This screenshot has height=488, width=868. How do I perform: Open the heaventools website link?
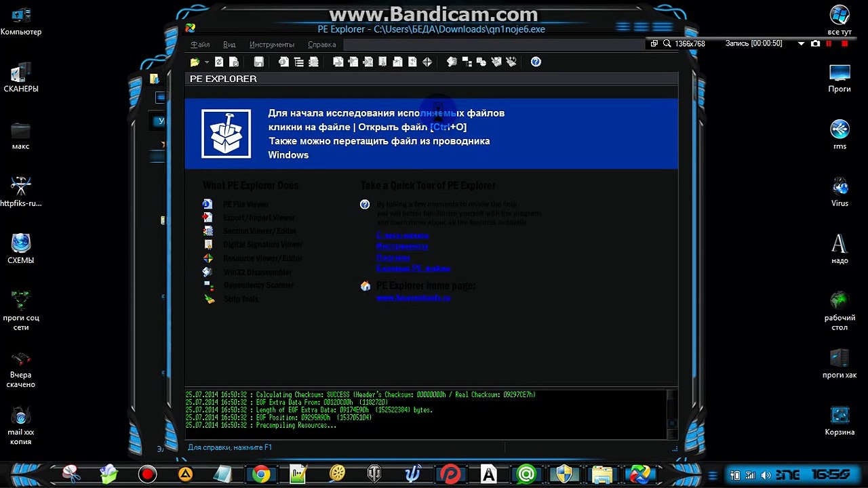point(414,298)
